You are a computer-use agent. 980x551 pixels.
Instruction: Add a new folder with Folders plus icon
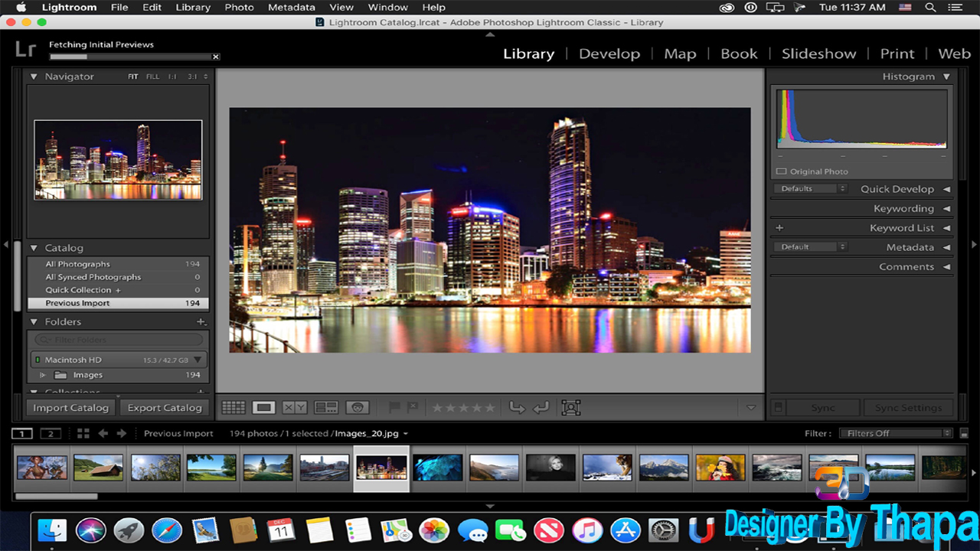click(x=201, y=322)
